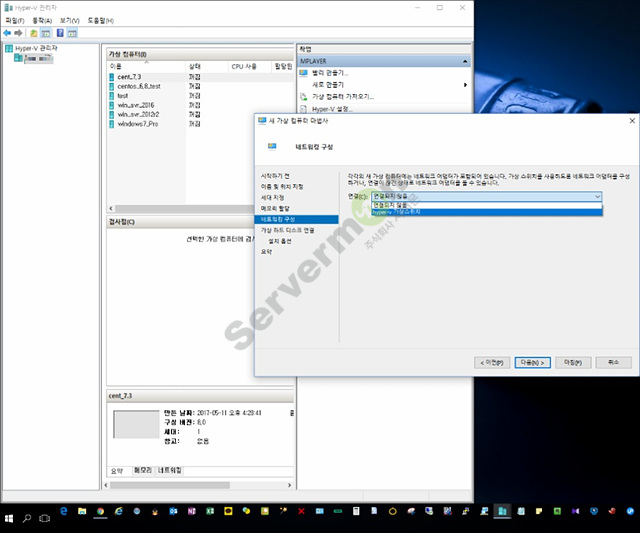The image size is (640, 533).
Task: Sort VM list by CPU 사용 column header
Action: (249, 67)
